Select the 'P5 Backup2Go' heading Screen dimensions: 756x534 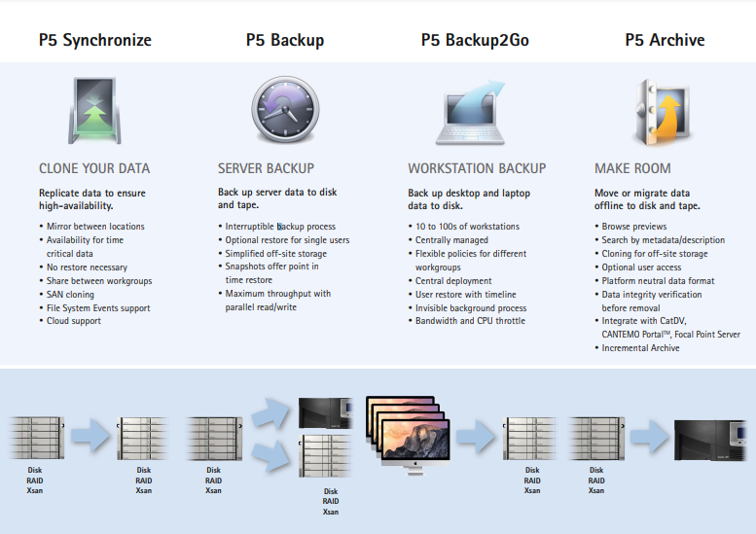475,40
